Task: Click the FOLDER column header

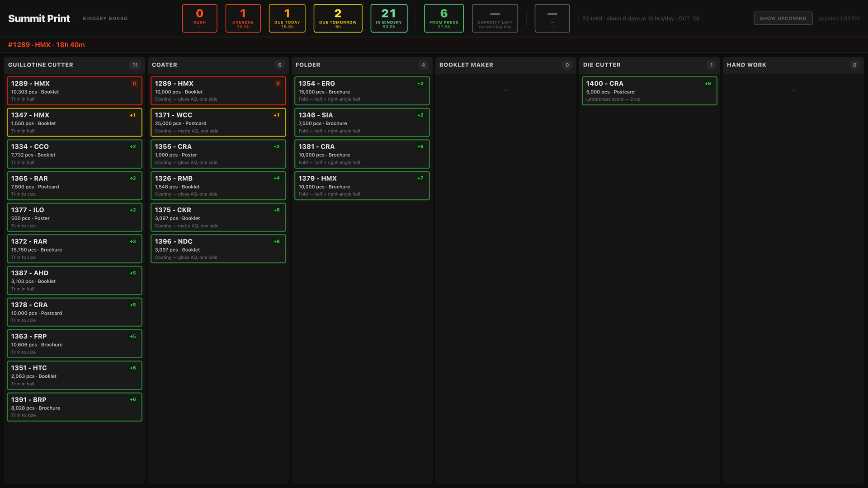Action: [x=362, y=65]
